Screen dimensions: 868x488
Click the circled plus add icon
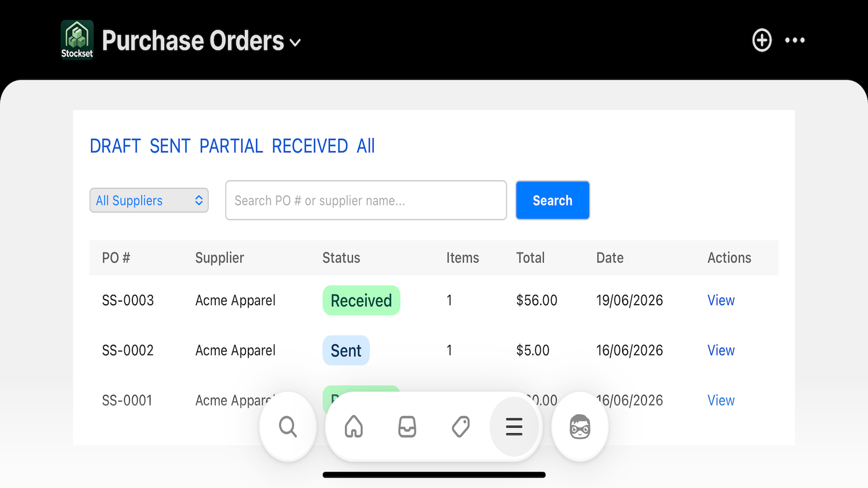click(762, 40)
